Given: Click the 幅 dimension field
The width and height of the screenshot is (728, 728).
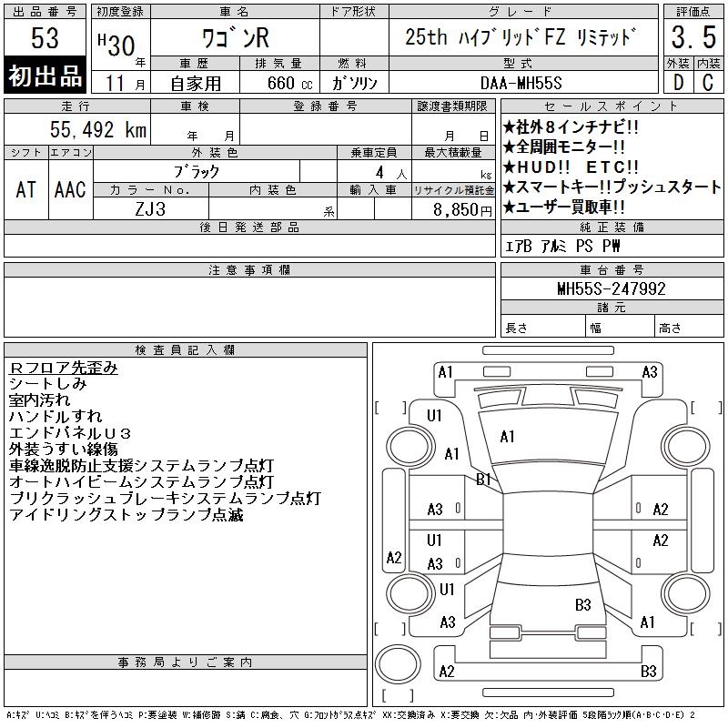Looking at the screenshot, I should click(x=621, y=327).
